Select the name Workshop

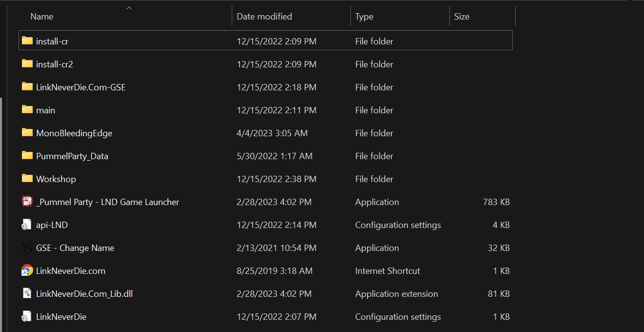click(x=56, y=179)
